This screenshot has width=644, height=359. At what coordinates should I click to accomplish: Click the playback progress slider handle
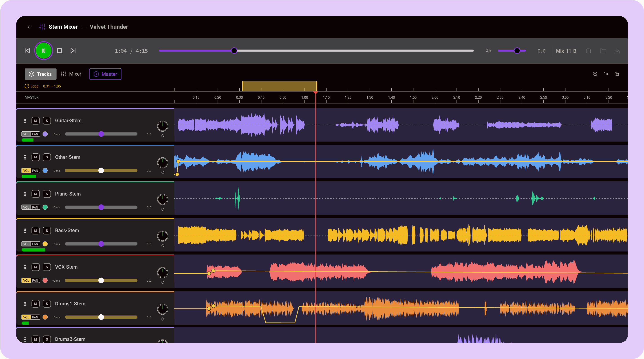coord(234,51)
